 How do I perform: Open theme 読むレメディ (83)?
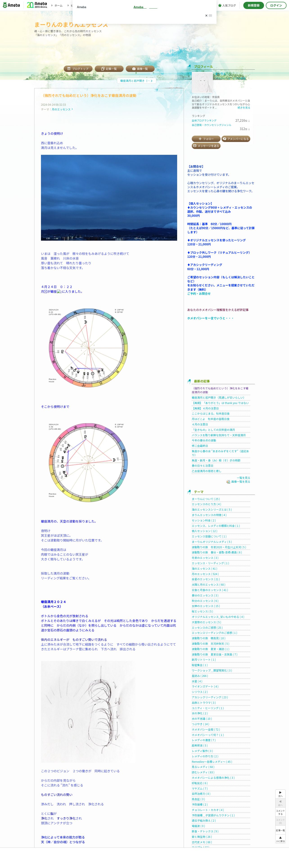pos(203,772)
